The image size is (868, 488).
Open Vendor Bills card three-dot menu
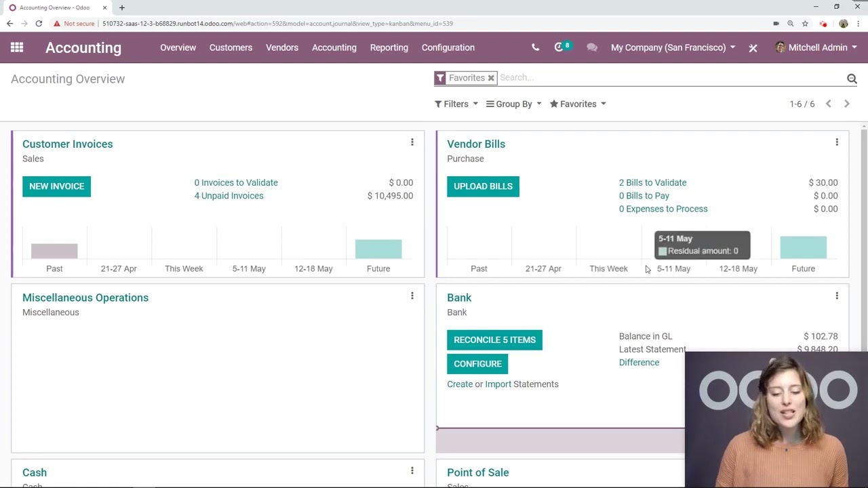pos(837,142)
